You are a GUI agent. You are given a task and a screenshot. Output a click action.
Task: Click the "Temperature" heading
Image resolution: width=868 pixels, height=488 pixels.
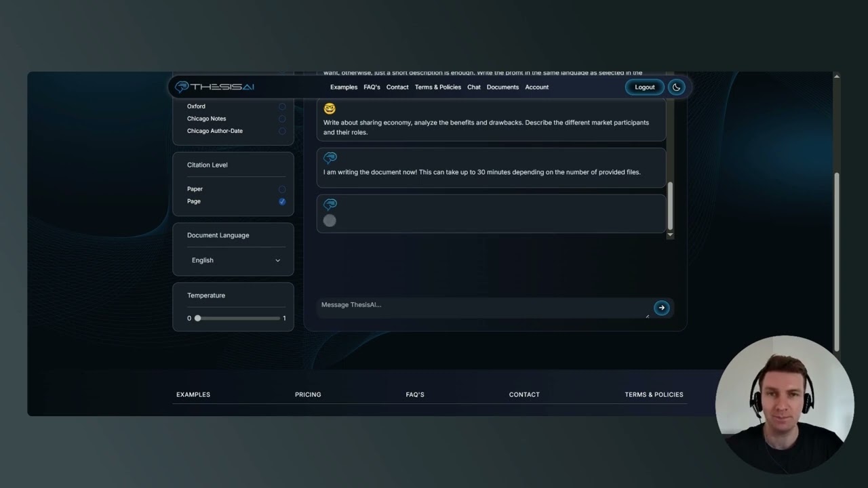[x=206, y=296]
